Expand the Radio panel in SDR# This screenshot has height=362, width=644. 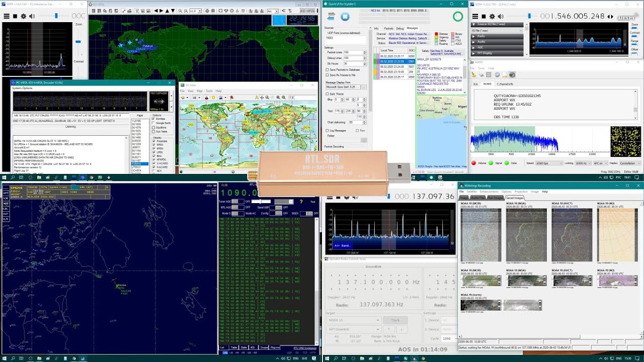498,36
